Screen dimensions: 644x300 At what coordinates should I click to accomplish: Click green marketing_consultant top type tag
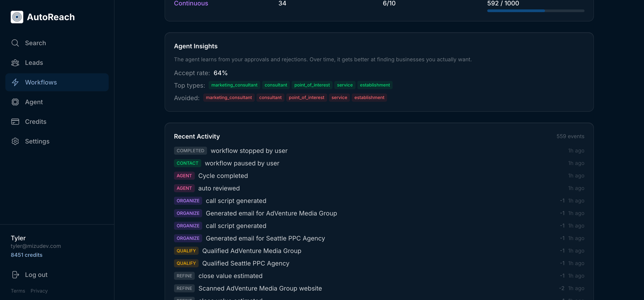tap(234, 85)
